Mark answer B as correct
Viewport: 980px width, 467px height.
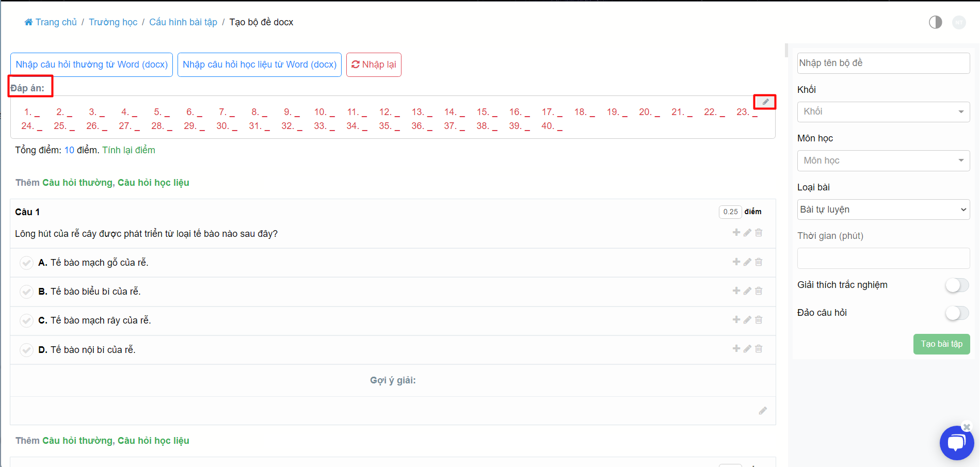(x=26, y=292)
